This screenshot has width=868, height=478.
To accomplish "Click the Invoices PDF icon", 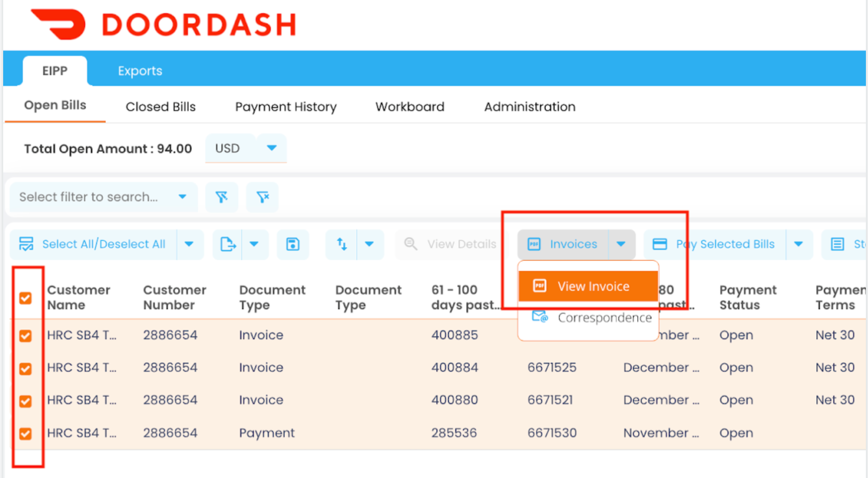I will (x=534, y=244).
